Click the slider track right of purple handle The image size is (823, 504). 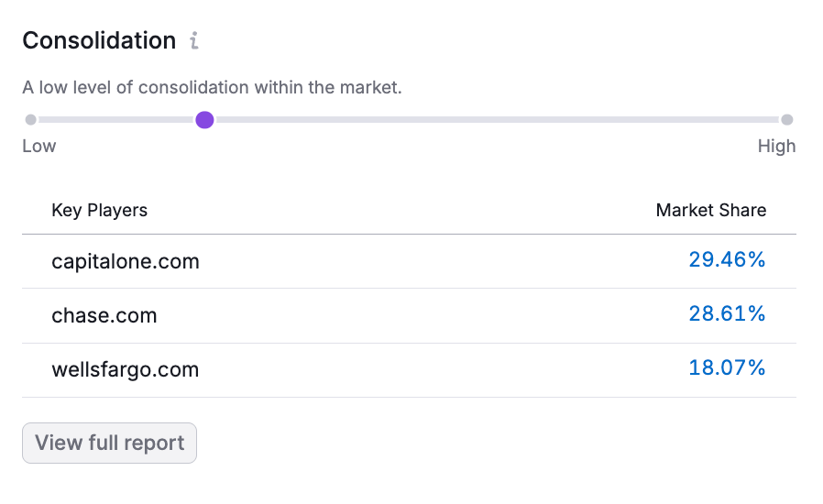(495, 120)
